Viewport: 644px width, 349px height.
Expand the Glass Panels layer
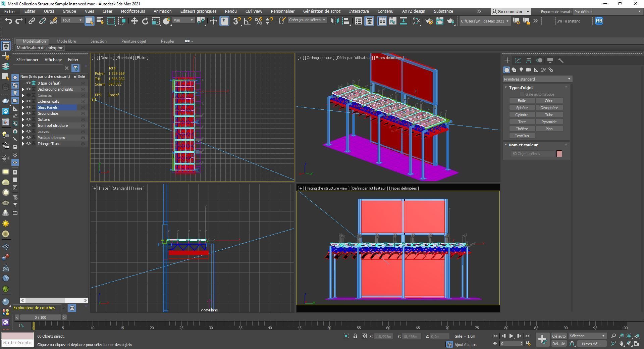tap(23, 107)
